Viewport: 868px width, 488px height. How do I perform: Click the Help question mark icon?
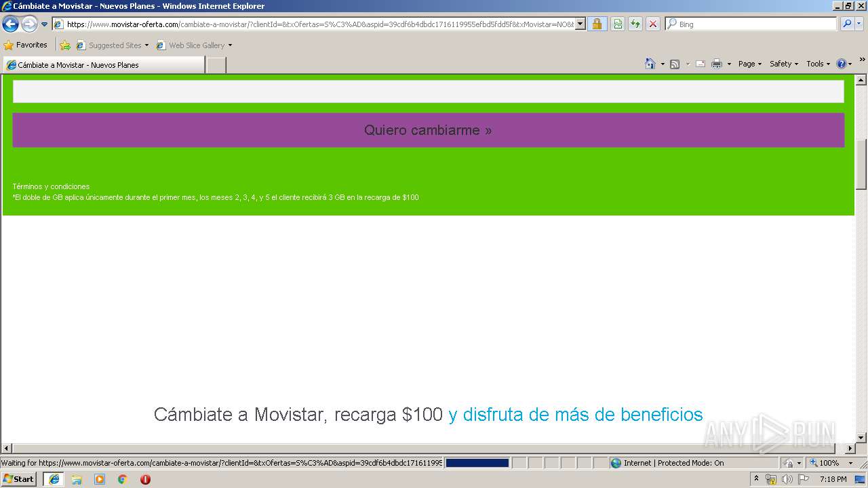(x=842, y=64)
